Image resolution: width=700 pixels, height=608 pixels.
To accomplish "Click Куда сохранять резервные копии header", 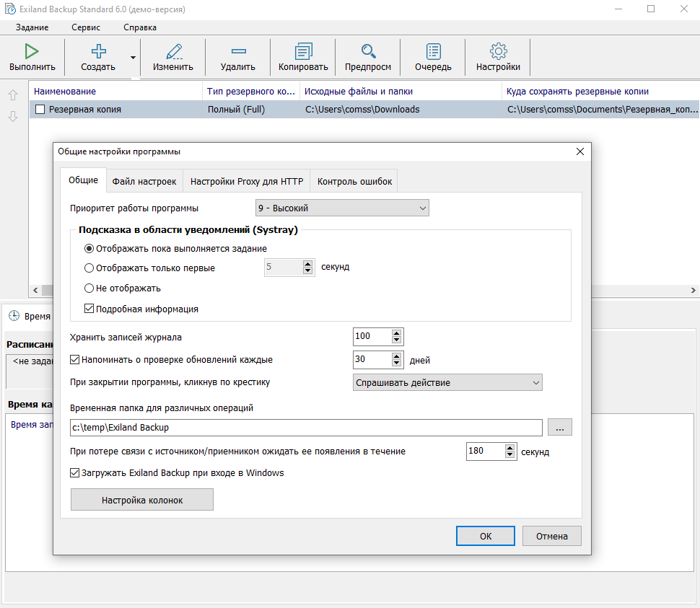I will (x=601, y=91).
